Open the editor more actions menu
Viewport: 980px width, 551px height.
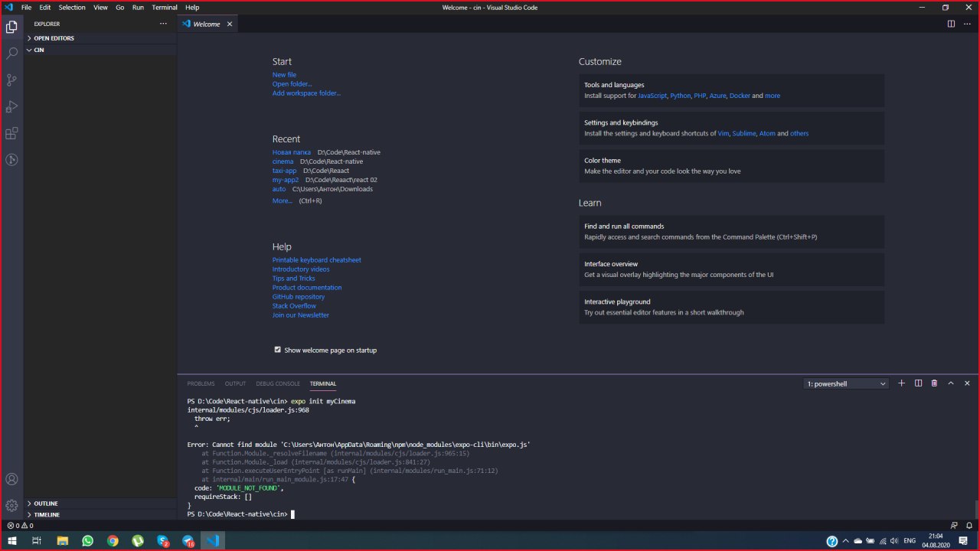pos(967,24)
